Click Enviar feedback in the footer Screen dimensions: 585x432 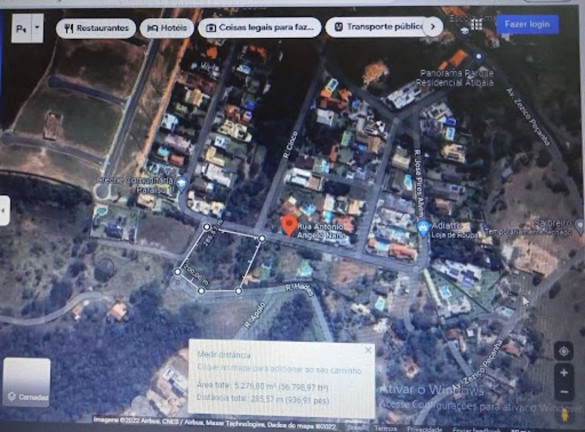pos(476,429)
